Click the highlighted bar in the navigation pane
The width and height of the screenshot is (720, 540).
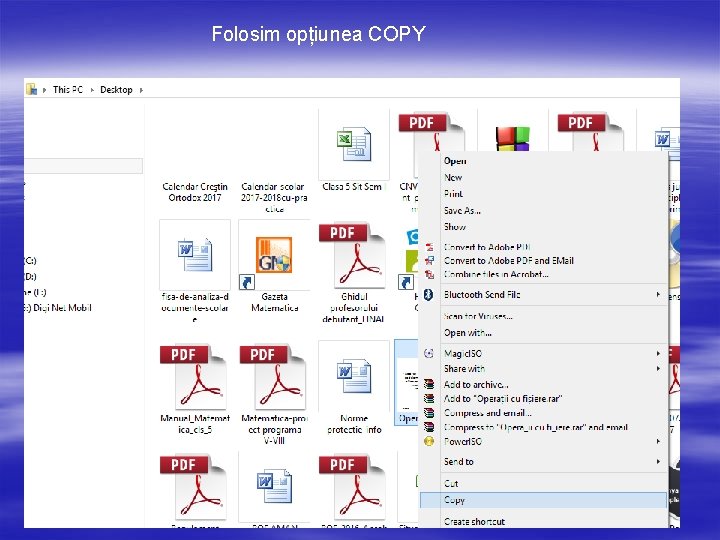(84, 166)
